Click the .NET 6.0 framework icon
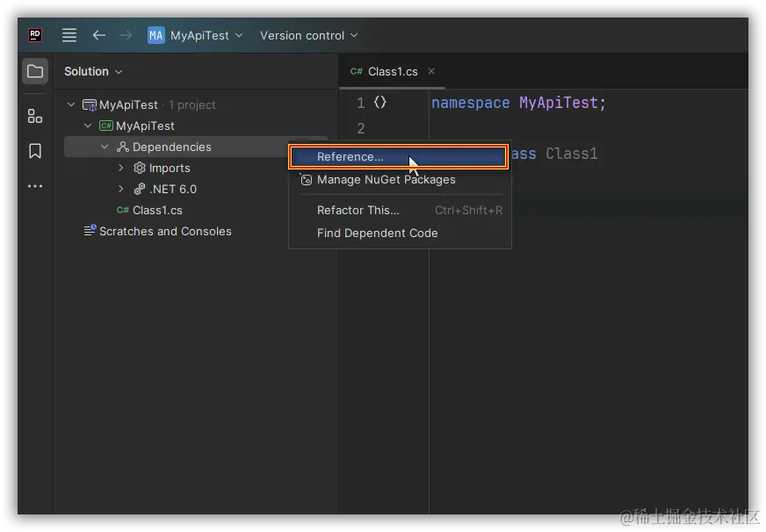The image size is (766, 532). [139, 189]
